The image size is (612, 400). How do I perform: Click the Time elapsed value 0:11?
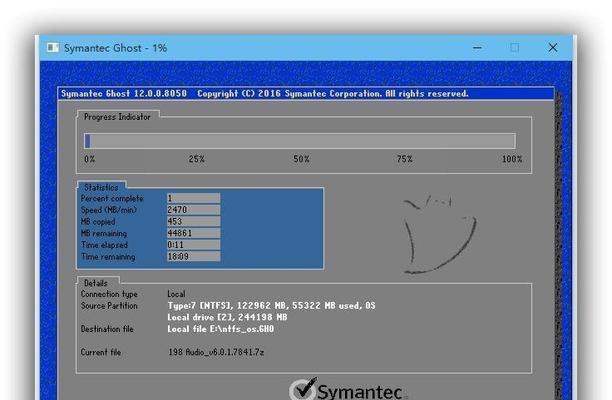193,244
